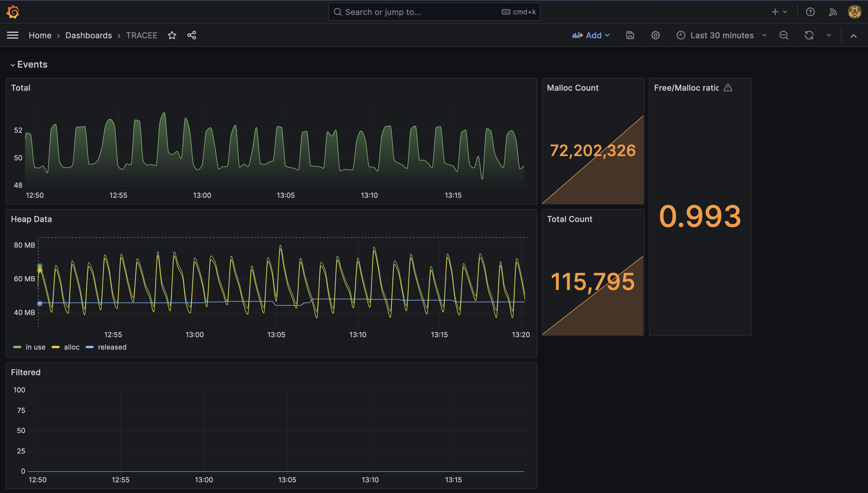This screenshot has height=493, width=868.
Task: Open the Add panel menu
Action: [x=590, y=35]
